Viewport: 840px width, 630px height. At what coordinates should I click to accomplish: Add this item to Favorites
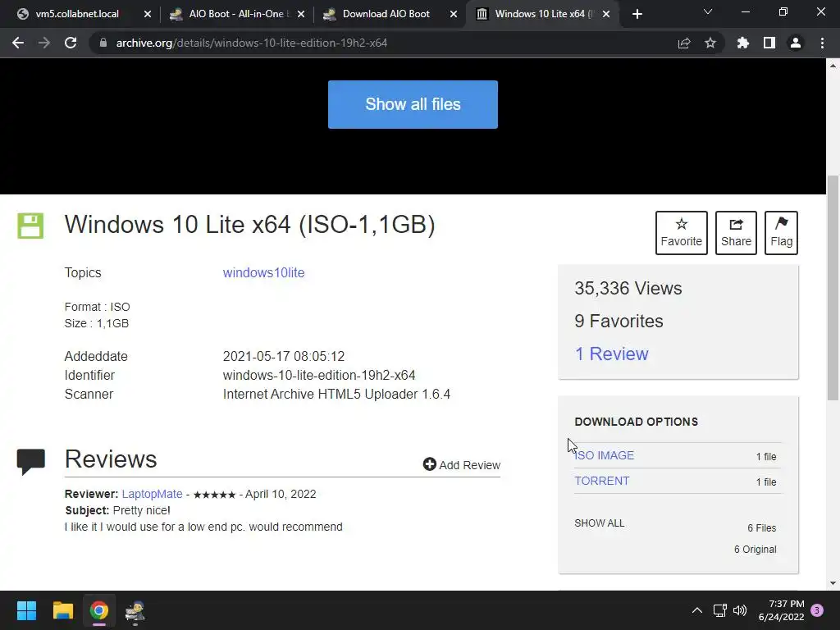click(x=682, y=232)
